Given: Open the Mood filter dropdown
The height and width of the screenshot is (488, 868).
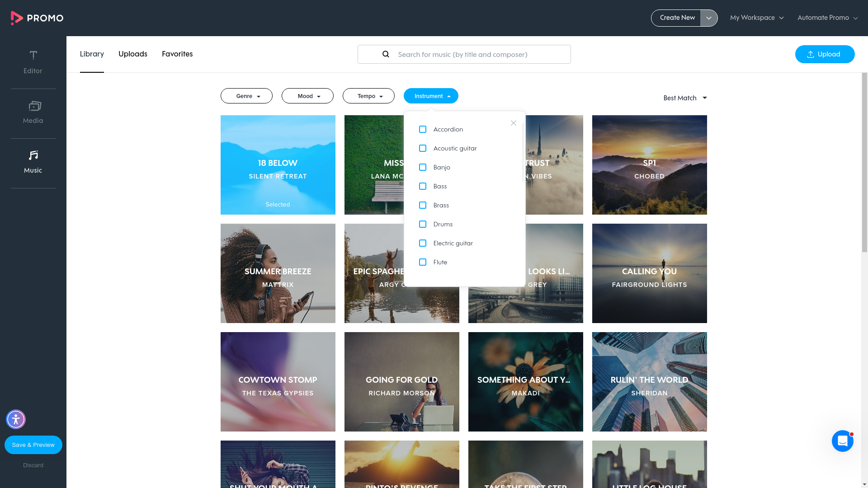Looking at the screenshot, I should [x=307, y=96].
